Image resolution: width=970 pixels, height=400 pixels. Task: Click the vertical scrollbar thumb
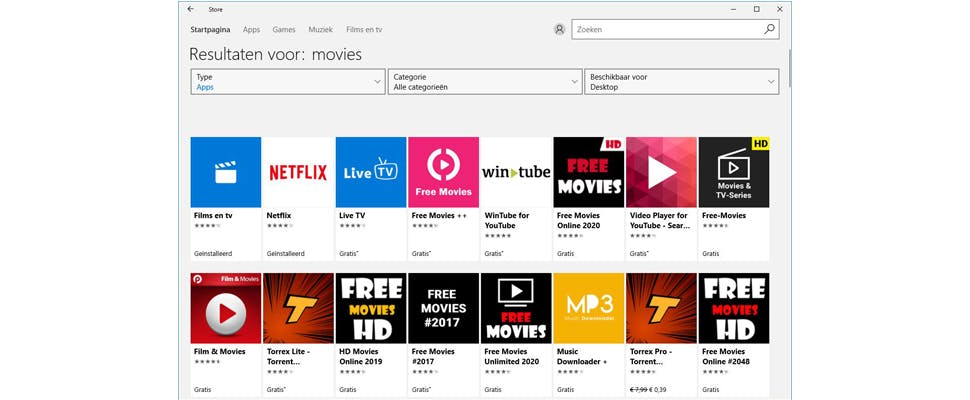click(789, 68)
